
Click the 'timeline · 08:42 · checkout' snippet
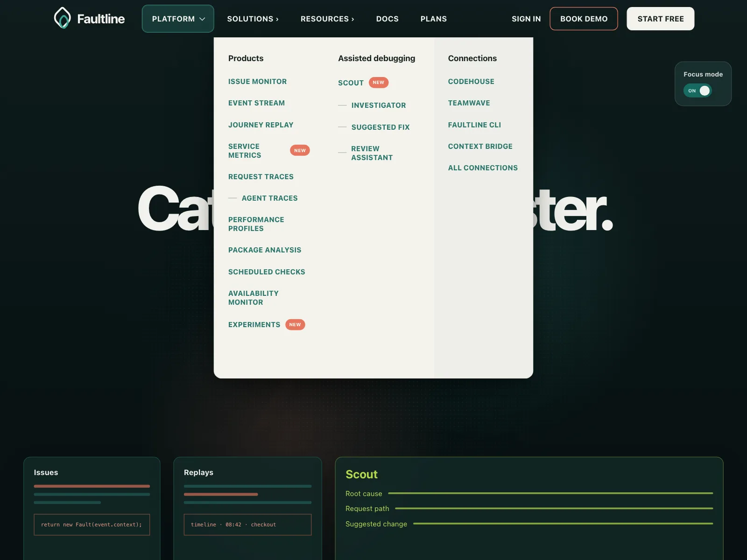[247, 525]
